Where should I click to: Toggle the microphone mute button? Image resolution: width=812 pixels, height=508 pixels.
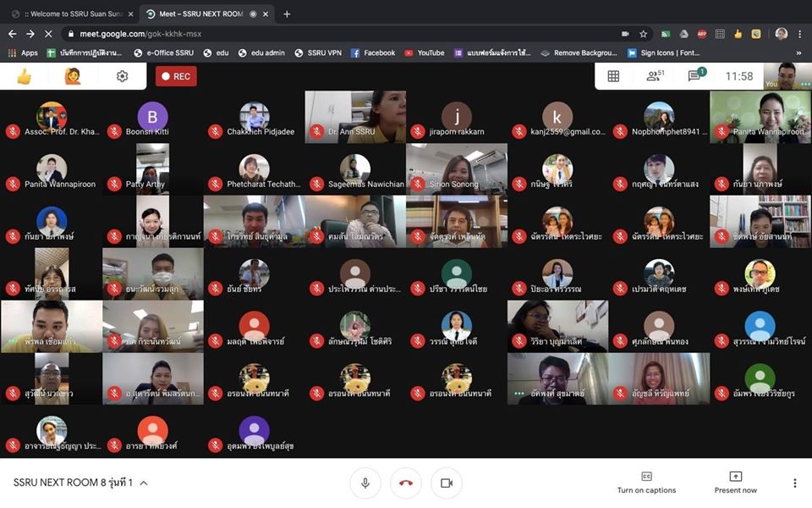click(365, 483)
